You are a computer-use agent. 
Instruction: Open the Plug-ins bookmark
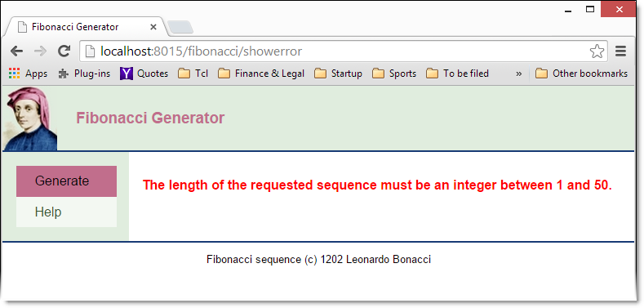[84, 74]
